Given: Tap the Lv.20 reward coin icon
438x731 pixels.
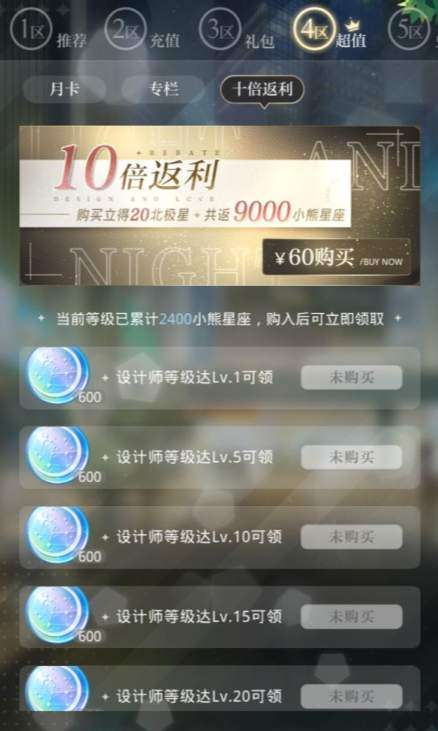Looking at the screenshot, I should [x=57, y=689].
